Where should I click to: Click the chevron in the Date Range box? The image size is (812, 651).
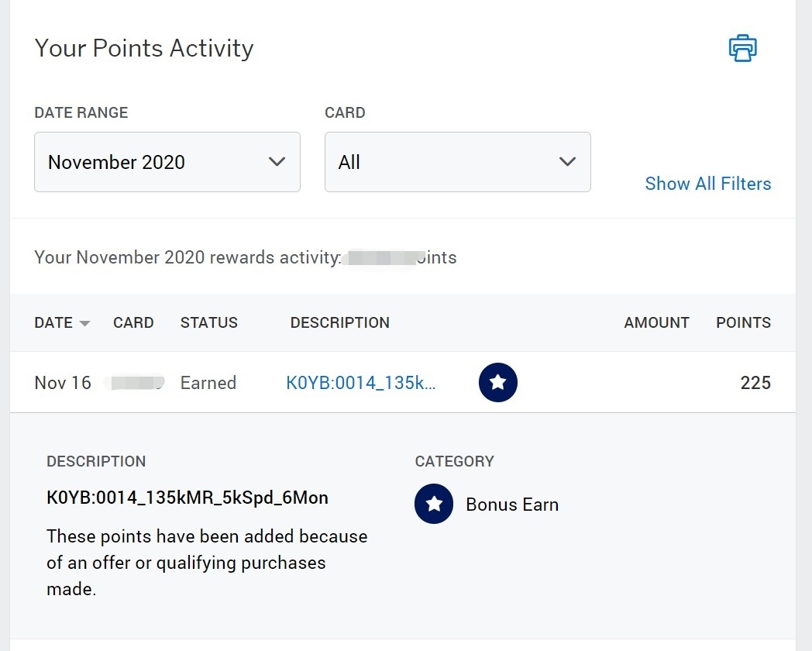[277, 162]
